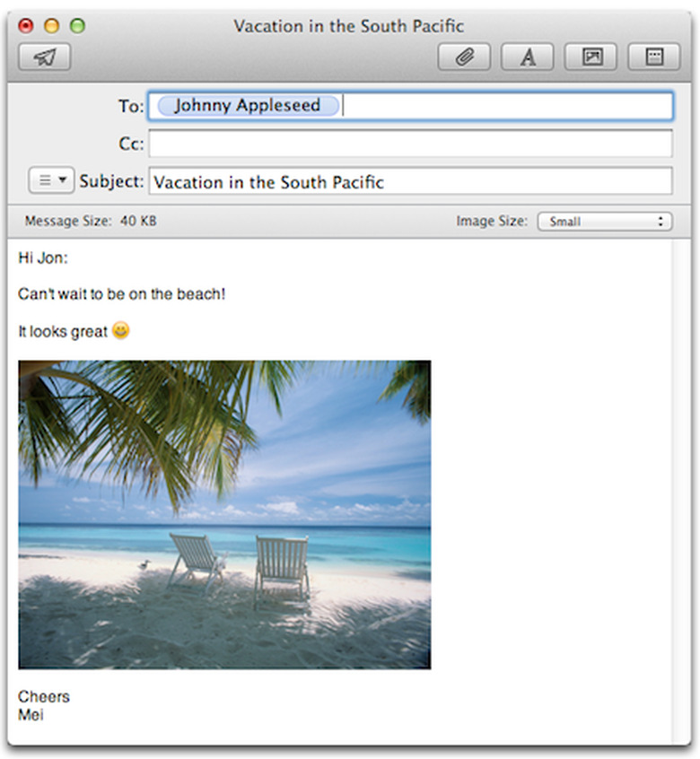Open the header fields dropdown beside Subject
The width and height of the screenshot is (700, 759).
51,180
